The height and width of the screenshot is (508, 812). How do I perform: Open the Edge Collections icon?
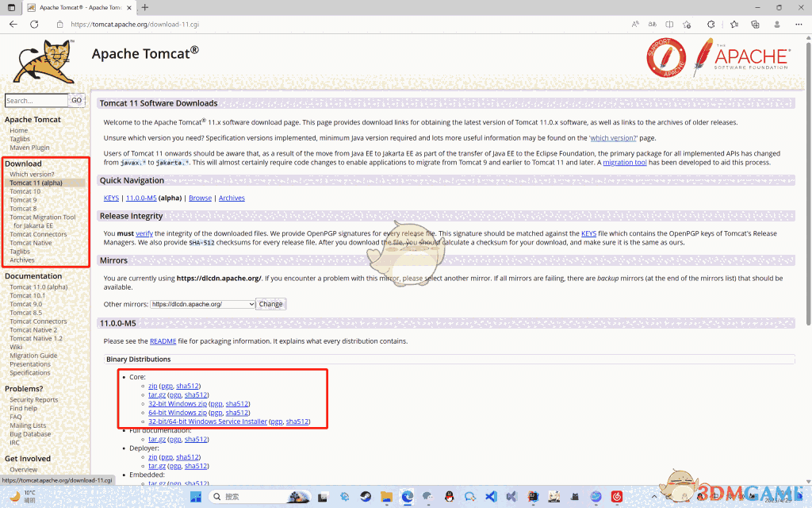[x=756, y=25]
